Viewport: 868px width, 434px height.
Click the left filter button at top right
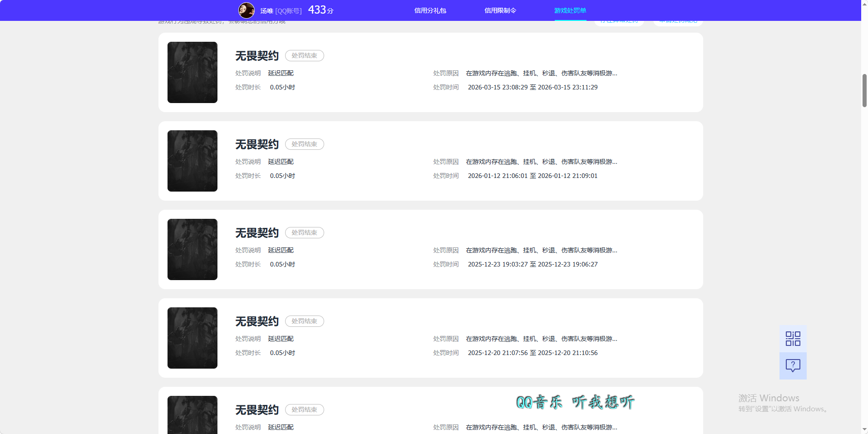[x=619, y=20]
